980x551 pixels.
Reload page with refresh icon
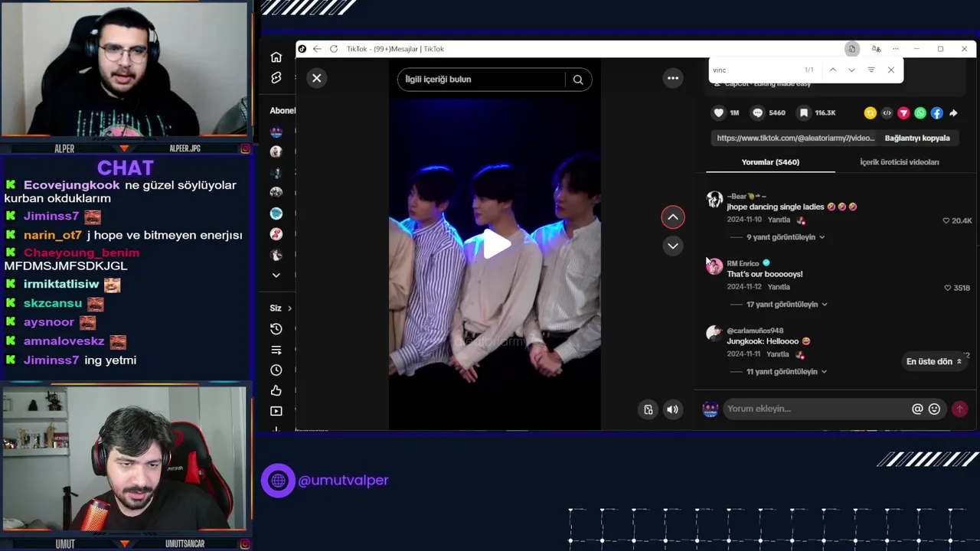334,49
